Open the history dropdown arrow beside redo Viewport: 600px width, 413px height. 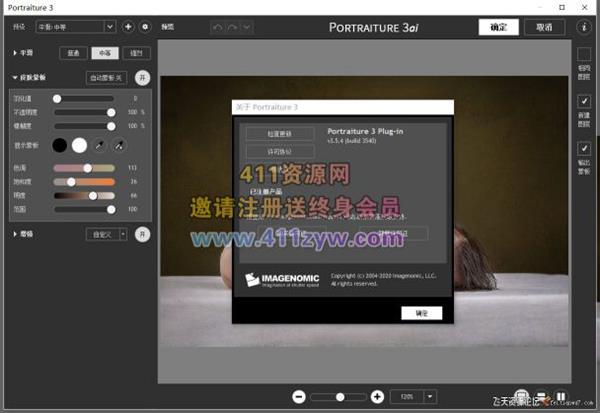pyautogui.click(x=247, y=27)
